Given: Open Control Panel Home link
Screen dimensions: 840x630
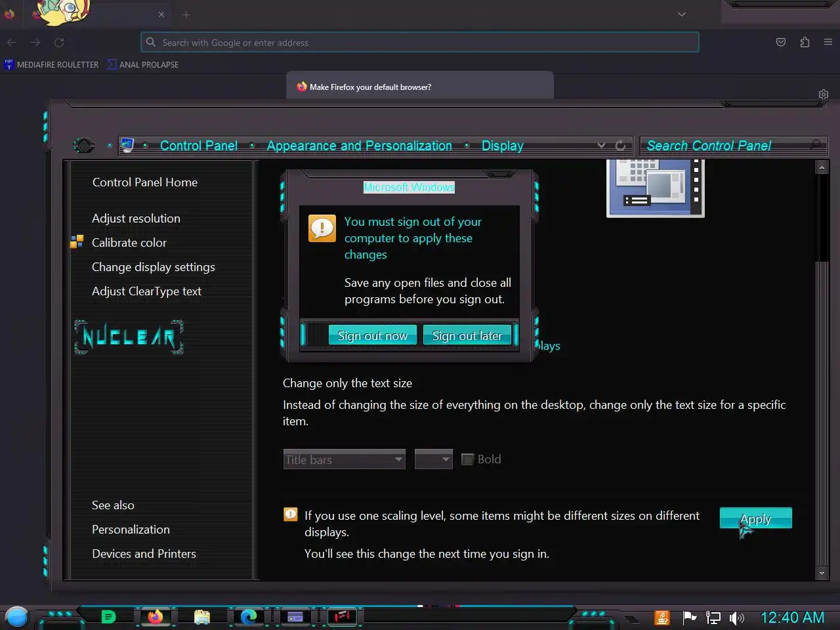Looking at the screenshot, I should click(145, 182).
